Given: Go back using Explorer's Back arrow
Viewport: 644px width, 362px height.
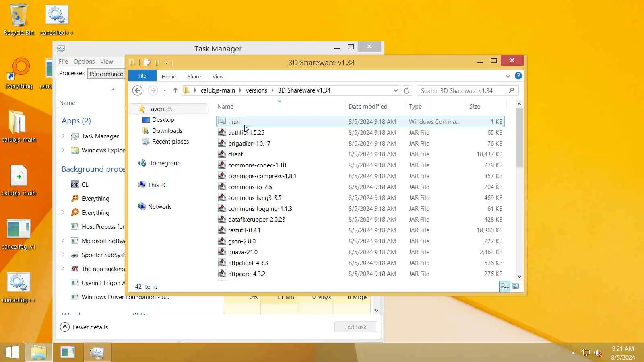Looking at the screenshot, I should (x=137, y=90).
